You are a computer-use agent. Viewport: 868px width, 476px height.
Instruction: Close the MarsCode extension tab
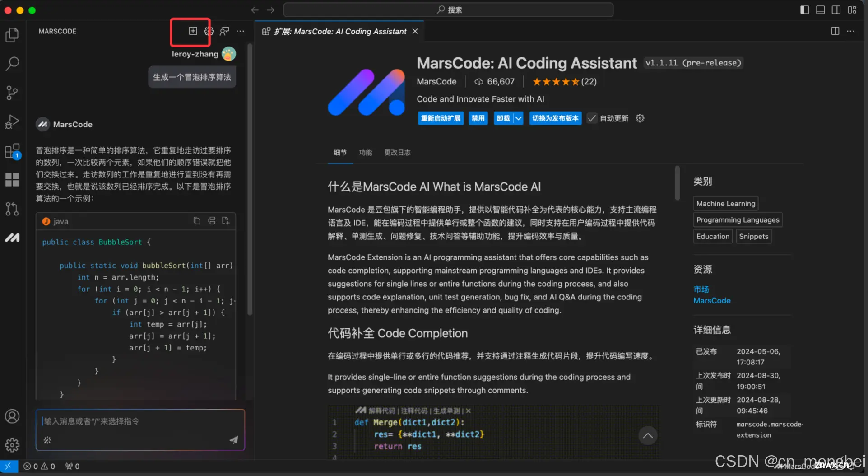click(415, 31)
